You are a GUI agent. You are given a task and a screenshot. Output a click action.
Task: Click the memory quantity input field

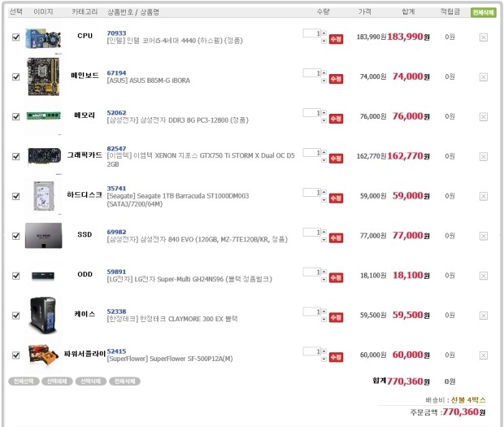pos(312,113)
